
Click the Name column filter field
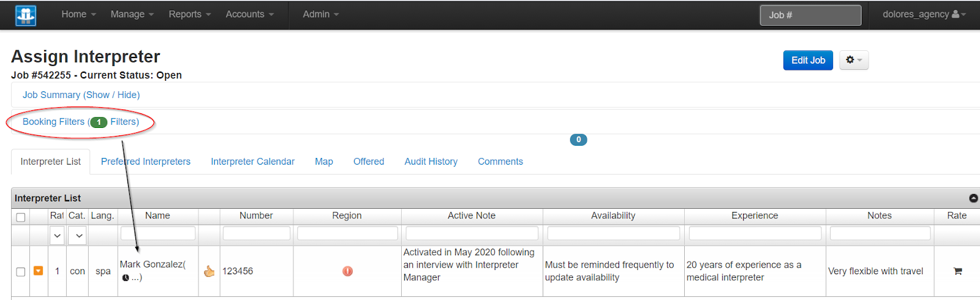click(158, 233)
